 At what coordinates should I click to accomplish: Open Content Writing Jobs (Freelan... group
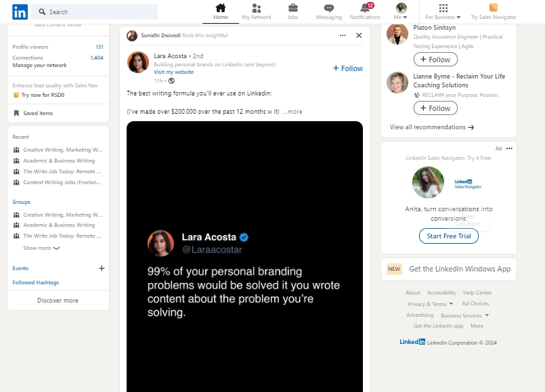(x=62, y=182)
